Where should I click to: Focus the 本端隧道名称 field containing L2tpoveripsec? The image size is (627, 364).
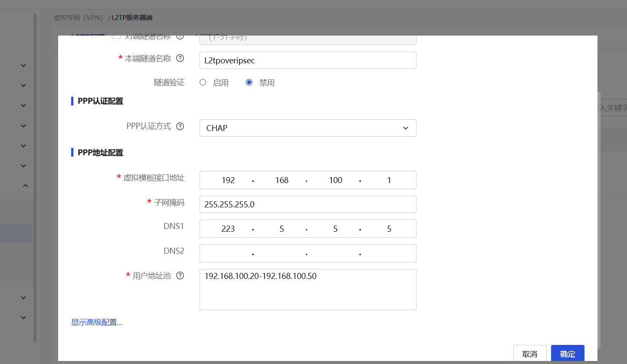point(308,60)
